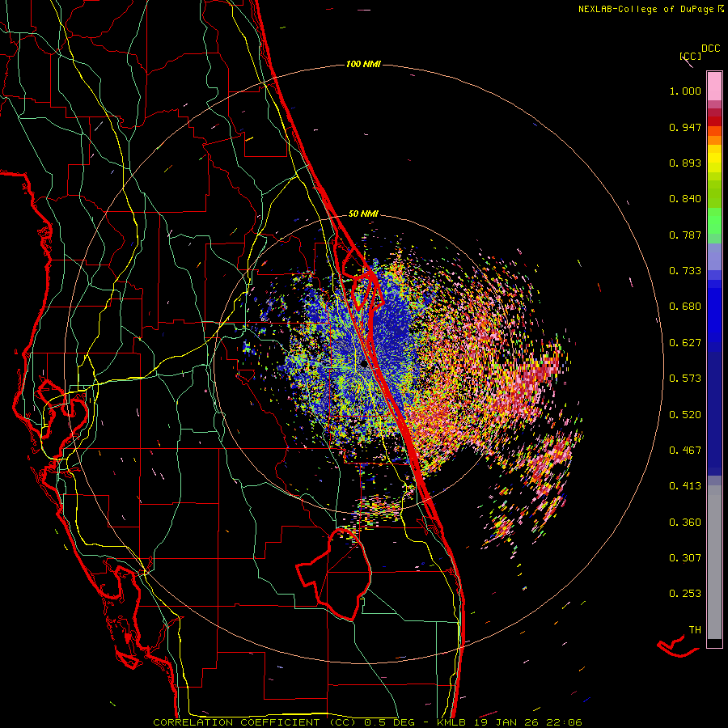The width and height of the screenshot is (728, 728).
Task: Click the 0.733 legend value
Action: [x=685, y=271]
